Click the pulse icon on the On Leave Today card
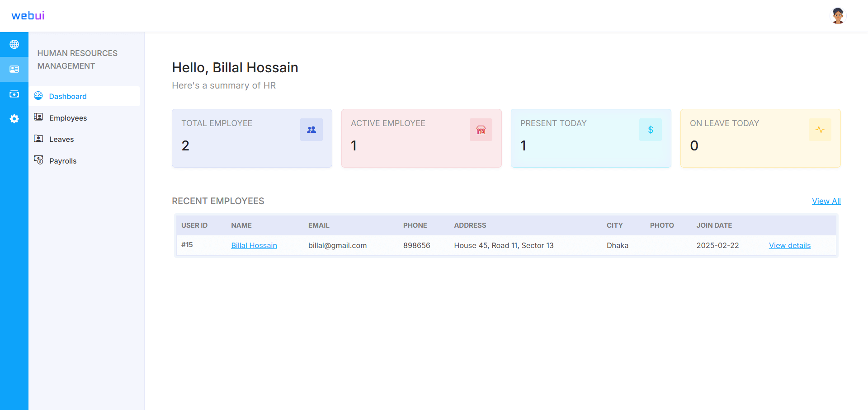868x412 pixels. click(x=820, y=130)
